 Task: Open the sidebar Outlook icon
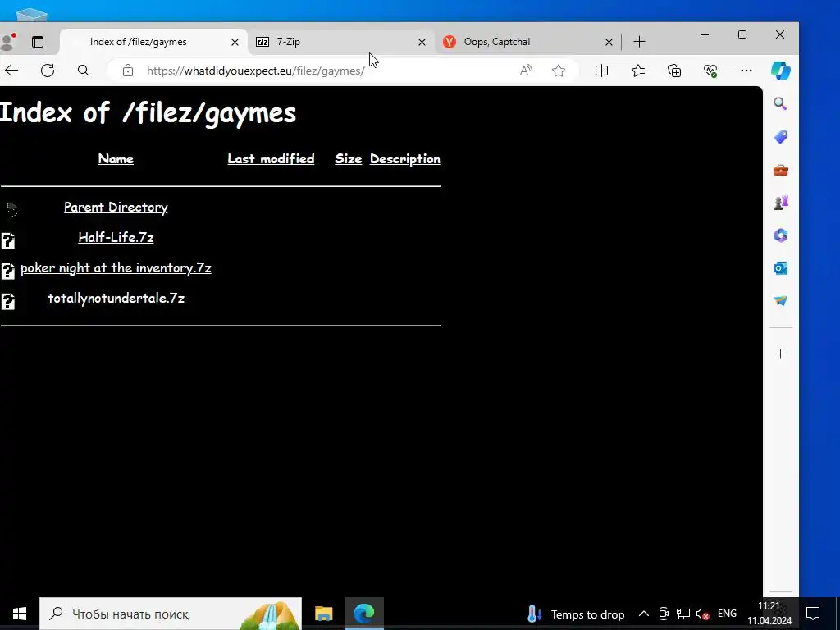click(x=781, y=268)
